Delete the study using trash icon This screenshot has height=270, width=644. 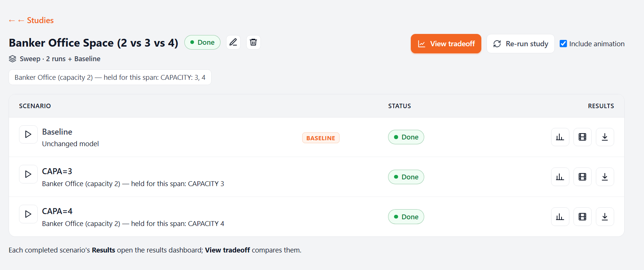253,42
